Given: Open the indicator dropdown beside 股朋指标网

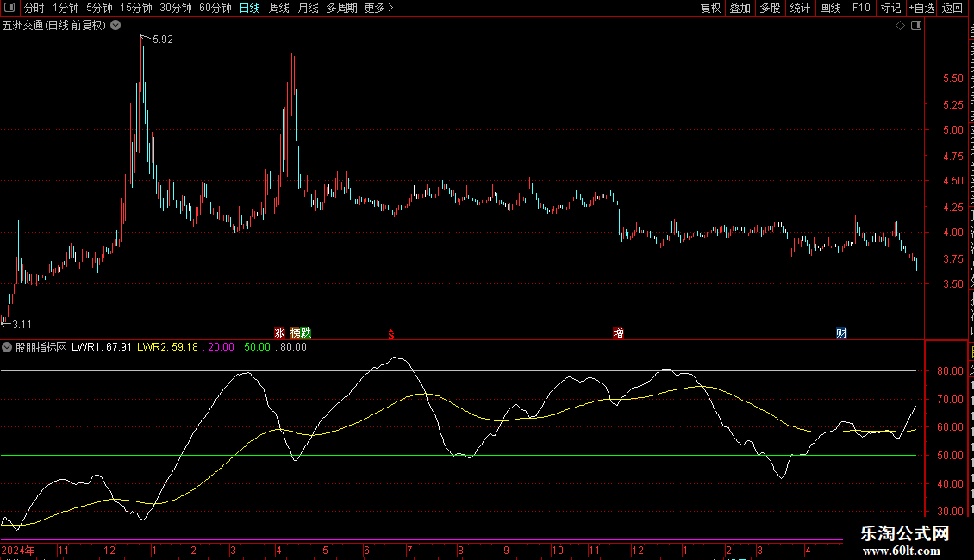Looking at the screenshot, I should 7,348.
